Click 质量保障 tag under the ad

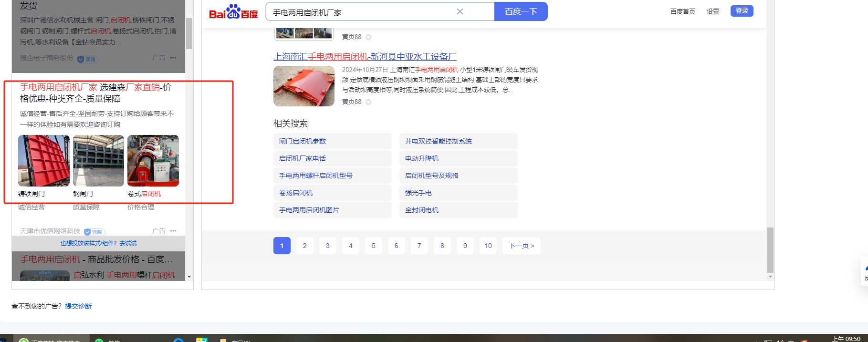(x=86, y=207)
